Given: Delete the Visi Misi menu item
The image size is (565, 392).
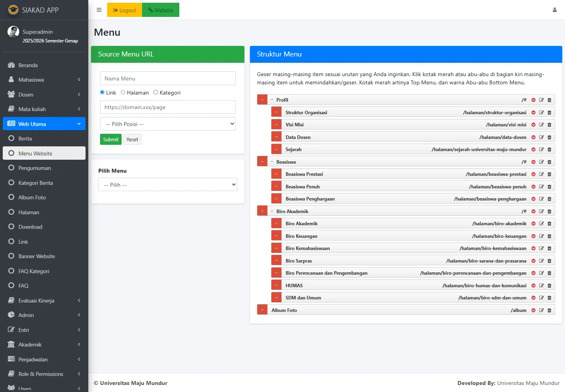Looking at the screenshot, I should 549,125.
